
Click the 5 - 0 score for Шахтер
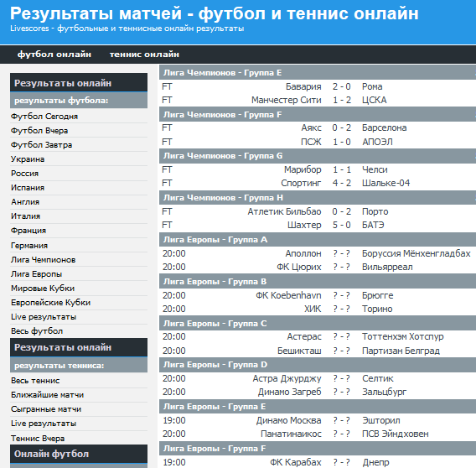click(342, 225)
